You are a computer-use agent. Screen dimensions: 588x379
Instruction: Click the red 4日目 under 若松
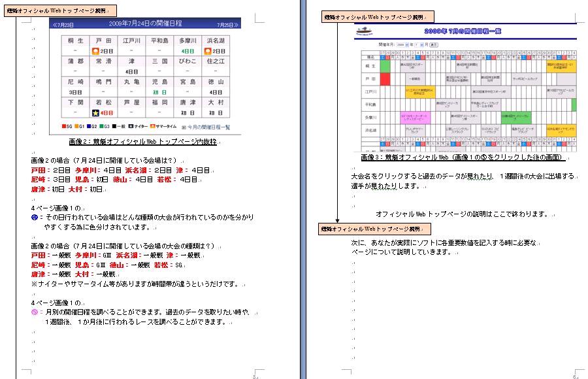coord(106,112)
